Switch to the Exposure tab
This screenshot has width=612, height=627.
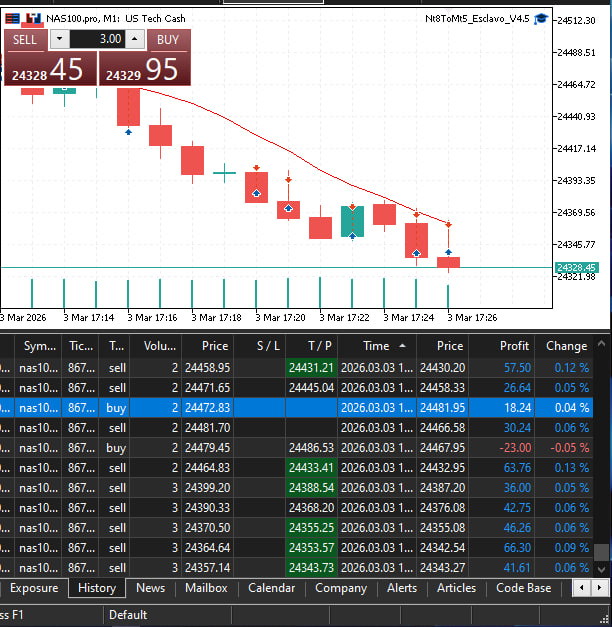click(x=34, y=588)
